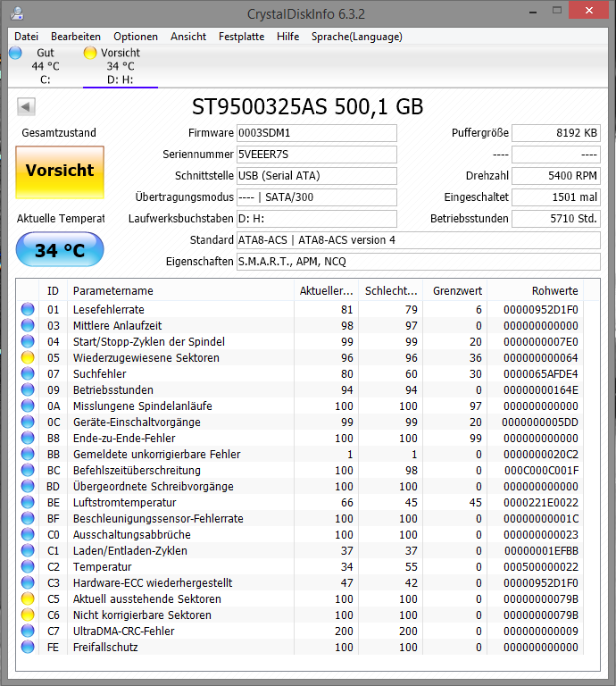Click blue status icon for Befehlszeitüberschreitung
The image size is (616, 686).
point(28,471)
